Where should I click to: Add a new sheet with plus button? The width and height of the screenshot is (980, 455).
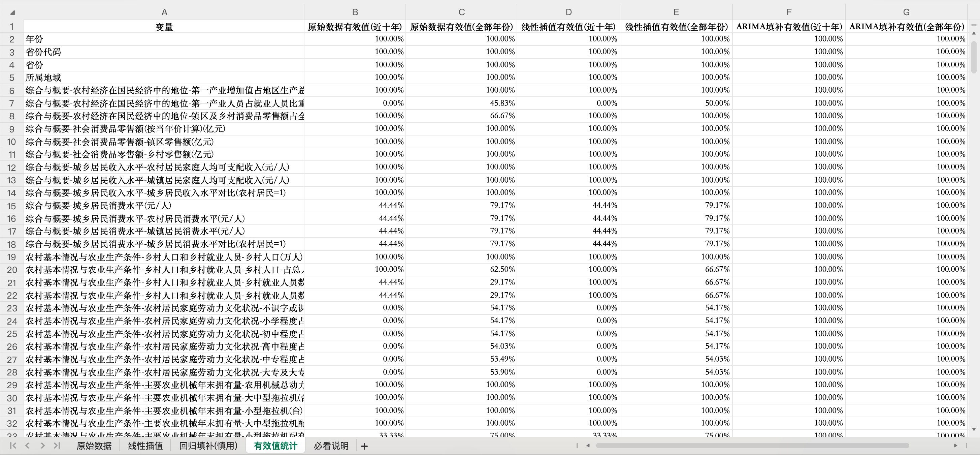pyautogui.click(x=364, y=446)
